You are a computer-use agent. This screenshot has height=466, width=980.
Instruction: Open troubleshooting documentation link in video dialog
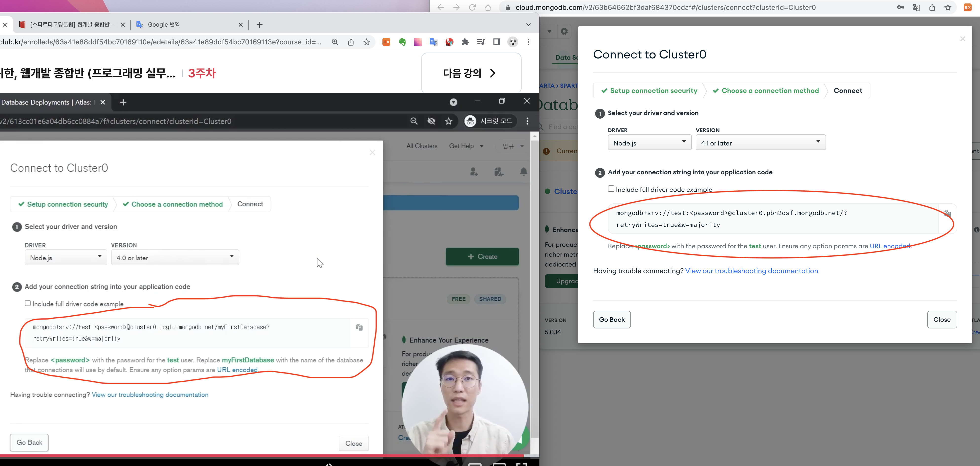point(150,394)
